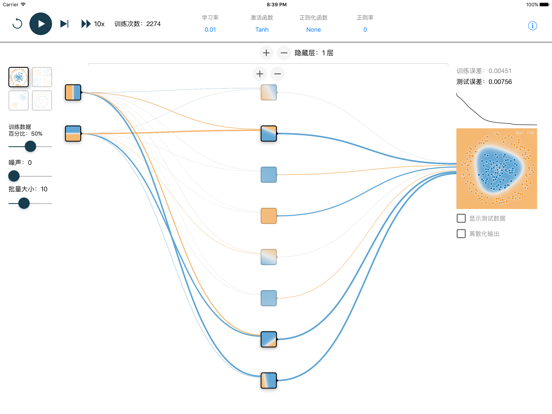Click the eighth hidden neuron at bottom
The width and height of the screenshot is (552, 414).
coord(269,381)
